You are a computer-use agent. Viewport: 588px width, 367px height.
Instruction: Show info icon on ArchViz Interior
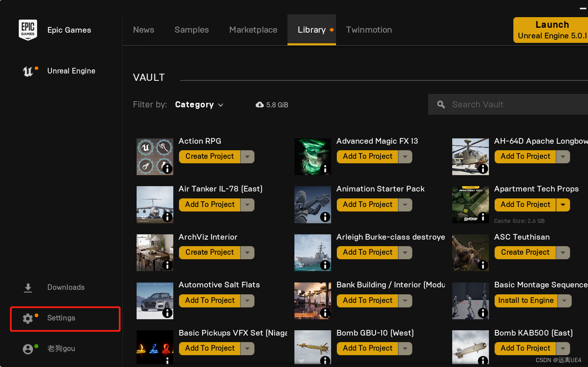click(167, 265)
